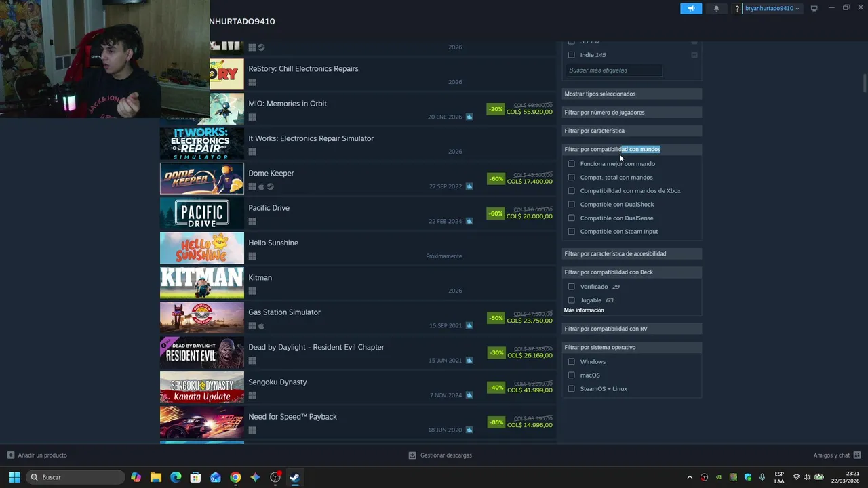Click the wishlist icon on Dead by Daylight row
The image size is (868, 488).
pyautogui.click(x=469, y=360)
